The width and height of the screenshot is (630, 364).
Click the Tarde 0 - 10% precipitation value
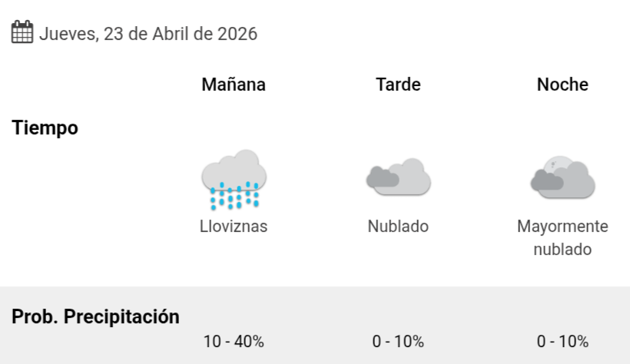click(398, 342)
